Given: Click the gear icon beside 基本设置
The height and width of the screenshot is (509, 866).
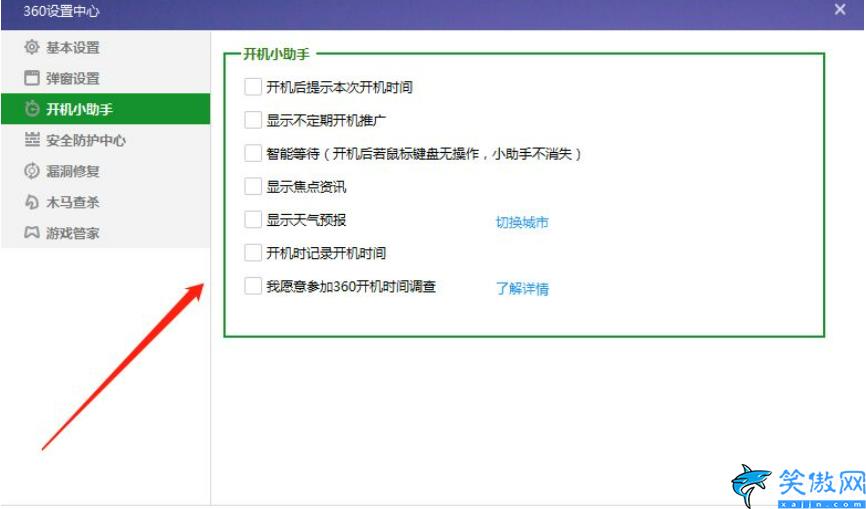Looking at the screenshot, I should click(x=32, y=47).
